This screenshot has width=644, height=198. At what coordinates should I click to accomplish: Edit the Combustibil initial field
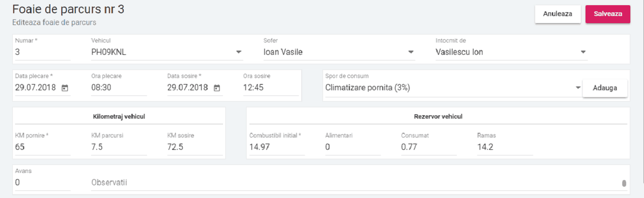(277, 147)
